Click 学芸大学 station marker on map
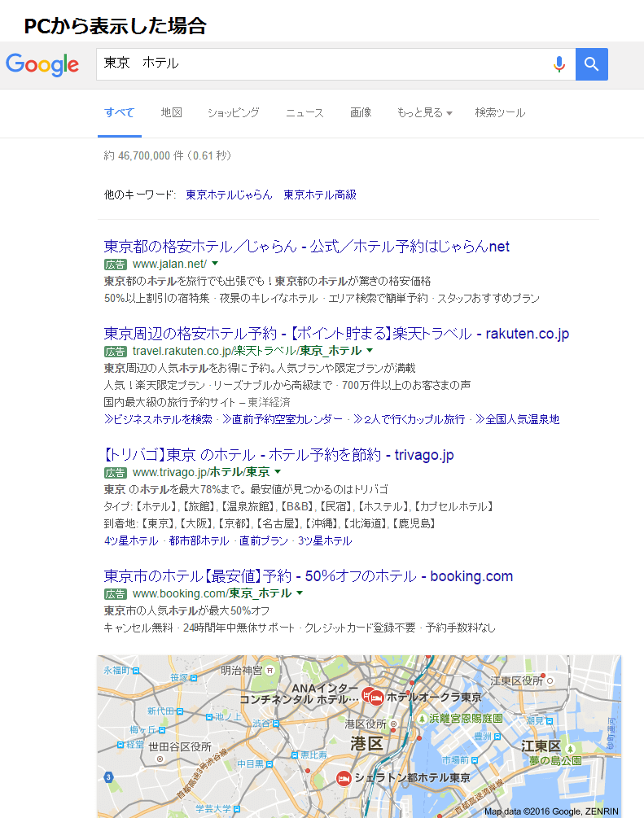 [x=236, y=809]
